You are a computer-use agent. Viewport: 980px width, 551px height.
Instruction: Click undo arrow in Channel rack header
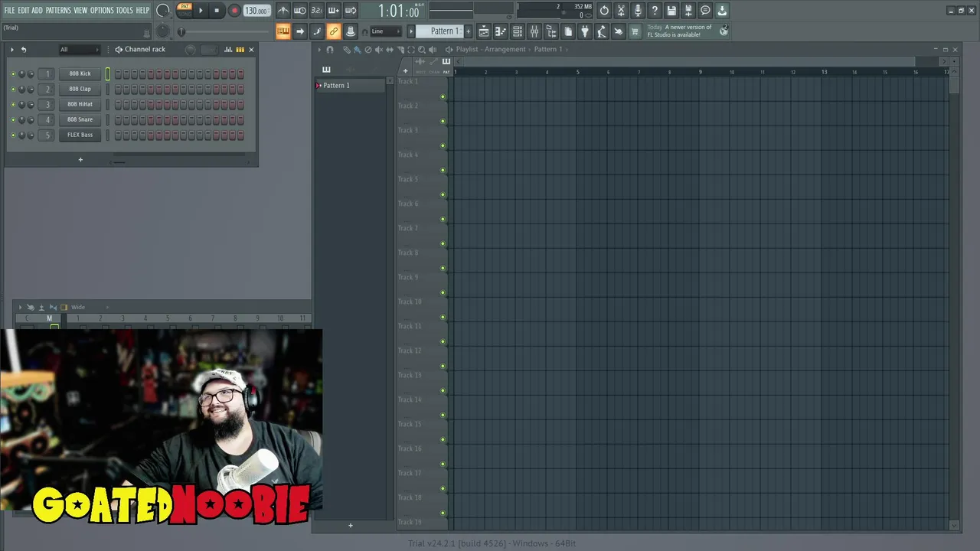pos(23,50)
